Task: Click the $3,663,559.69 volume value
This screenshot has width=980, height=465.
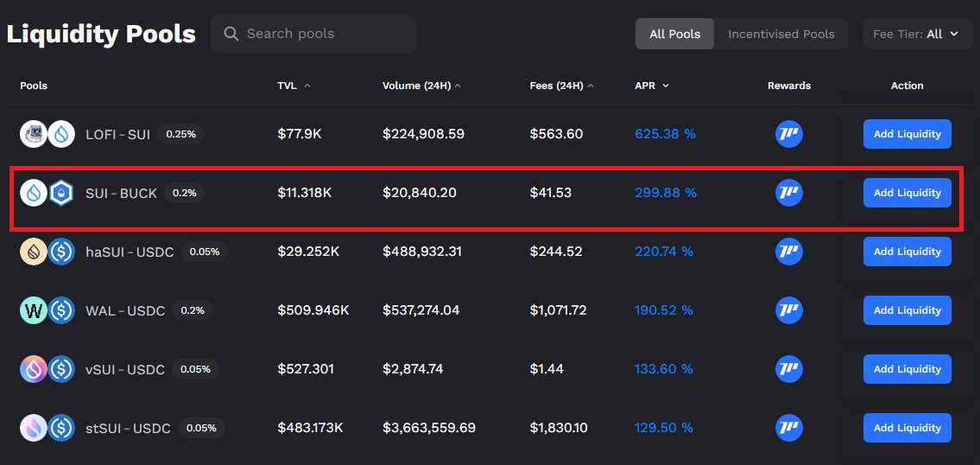Action: [429, 428]
